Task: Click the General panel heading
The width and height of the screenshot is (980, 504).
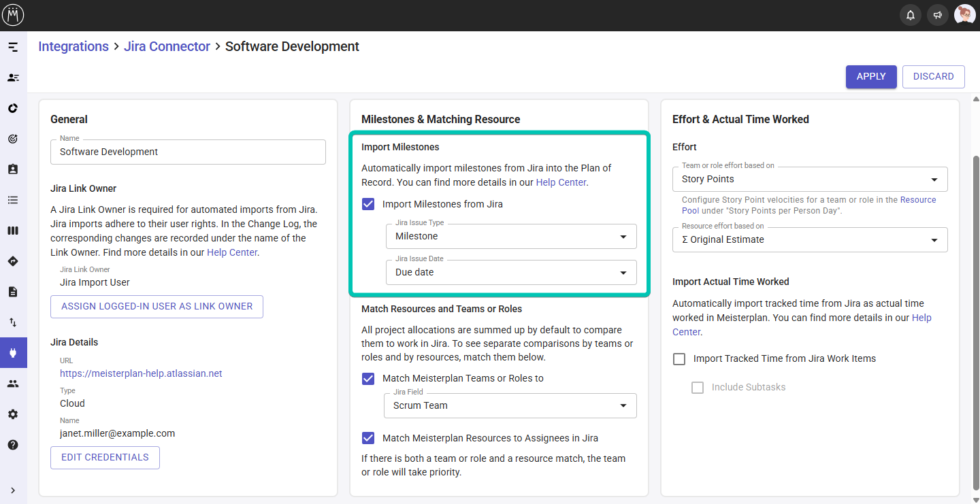Action: click(69, 119)
